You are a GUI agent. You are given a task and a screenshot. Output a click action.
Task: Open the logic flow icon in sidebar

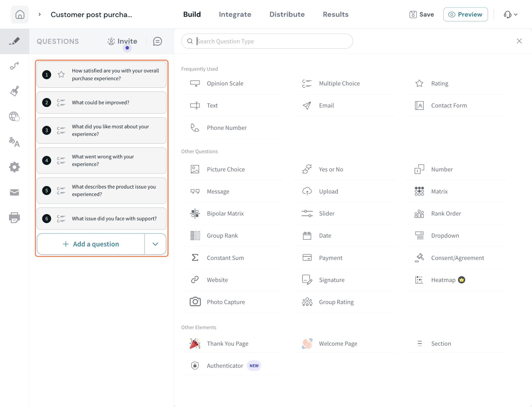pyautogui.click(x=14, y=66)
